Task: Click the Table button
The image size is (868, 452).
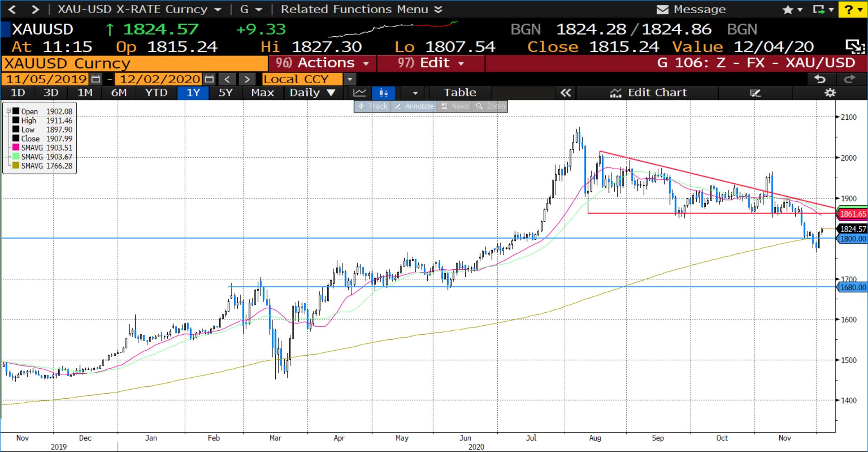Action: click(460, 93)
